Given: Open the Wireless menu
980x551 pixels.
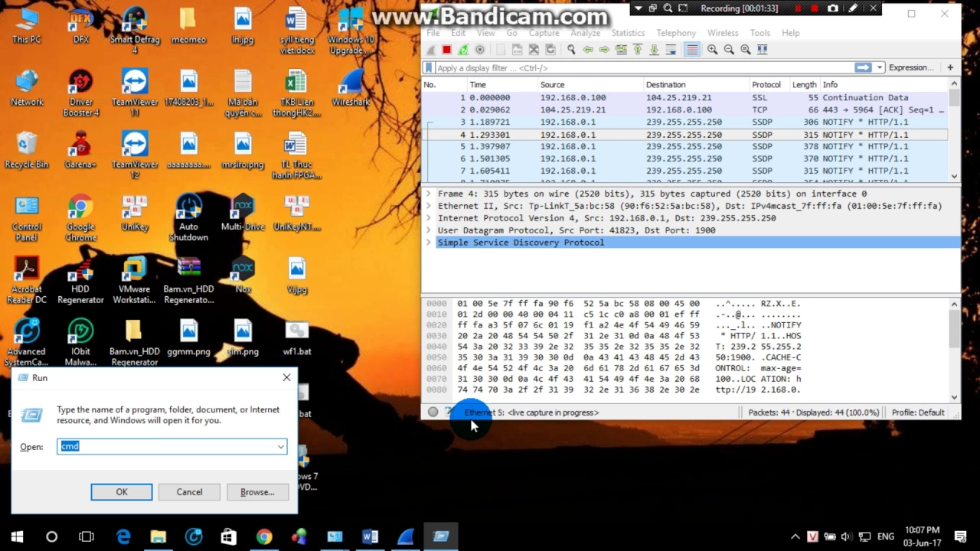Looking at the screenshot, I should pos(723,33).
